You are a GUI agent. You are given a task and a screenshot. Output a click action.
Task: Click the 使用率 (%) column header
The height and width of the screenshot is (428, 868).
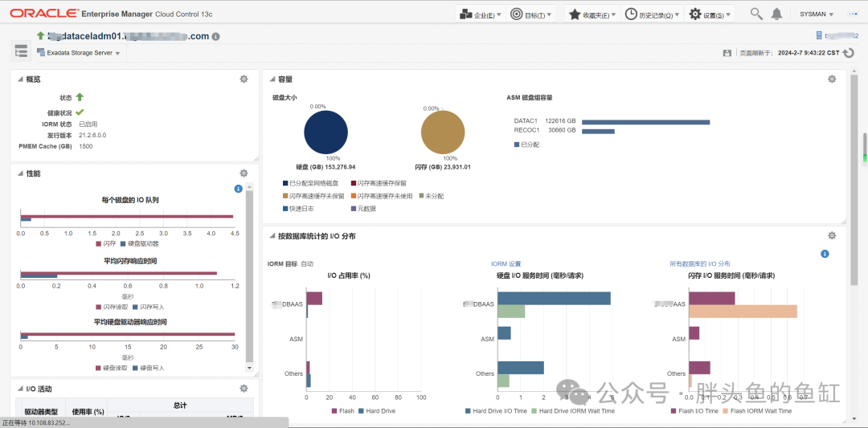pyautogui.click(x=88, y=412)
